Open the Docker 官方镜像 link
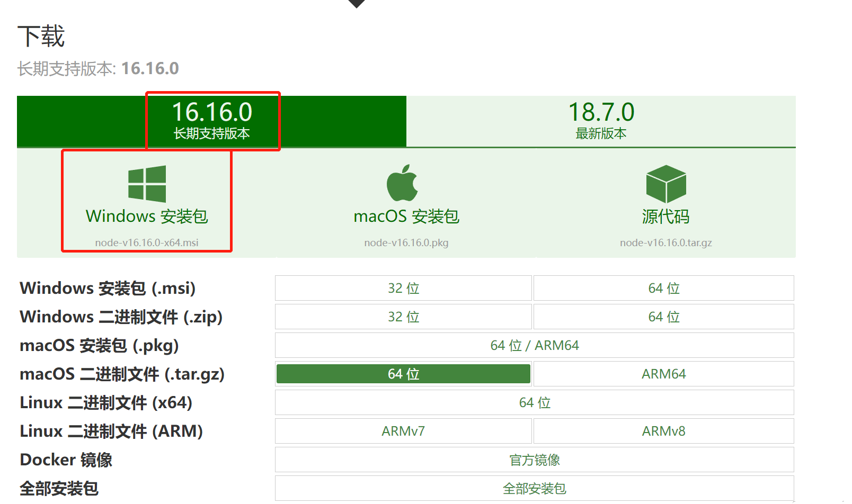The height and width of the screenshot is (504, 852). [x=534, y=460]
